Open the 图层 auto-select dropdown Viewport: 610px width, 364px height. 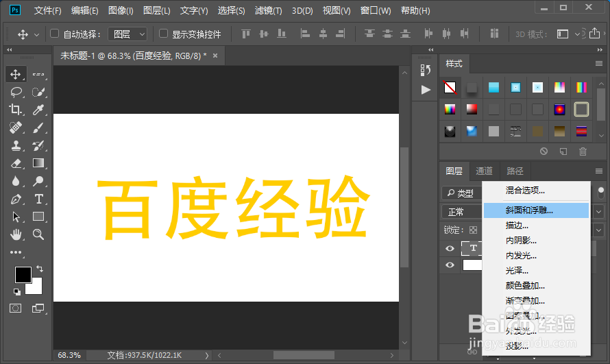point(127,34)
